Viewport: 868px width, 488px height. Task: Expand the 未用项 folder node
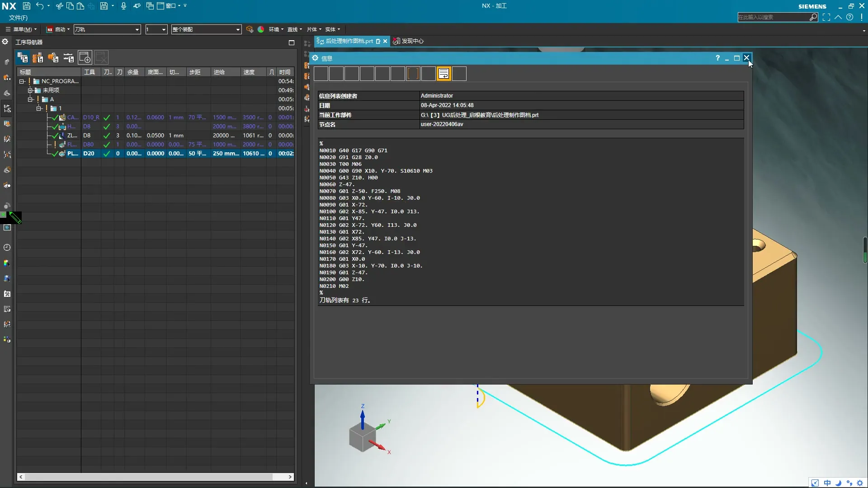(x=30, y=90)
